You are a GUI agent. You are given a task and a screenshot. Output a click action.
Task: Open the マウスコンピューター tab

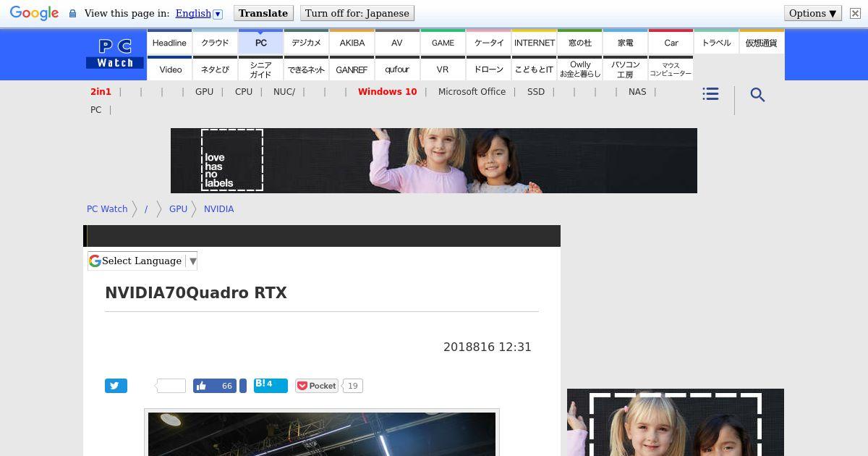[x=671, y=69]
